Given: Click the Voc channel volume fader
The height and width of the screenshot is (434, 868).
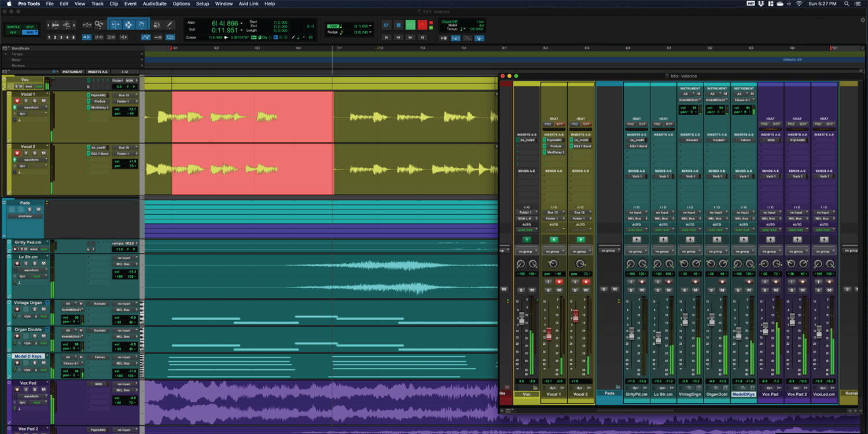Looking at the screenshot, I should (x=521, y=319).
